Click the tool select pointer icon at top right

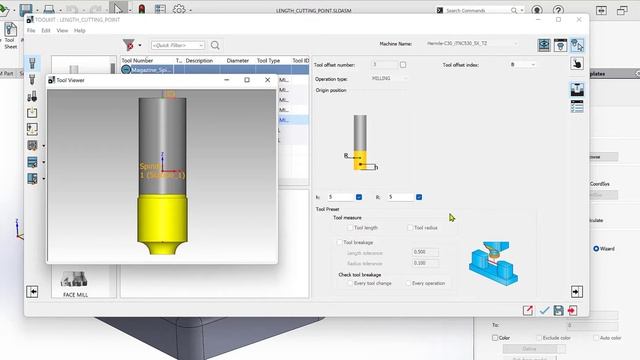pyautogui.click(x=577, y=45)
